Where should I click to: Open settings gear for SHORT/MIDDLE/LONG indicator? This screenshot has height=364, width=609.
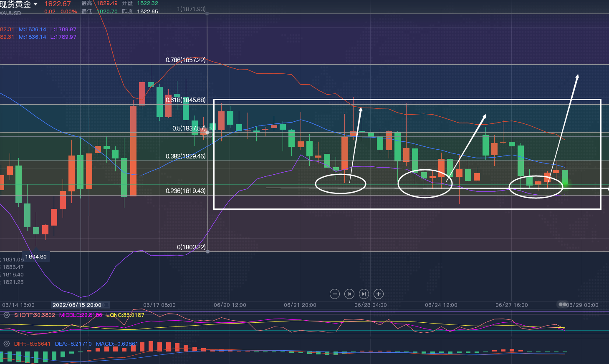(7, 315)
